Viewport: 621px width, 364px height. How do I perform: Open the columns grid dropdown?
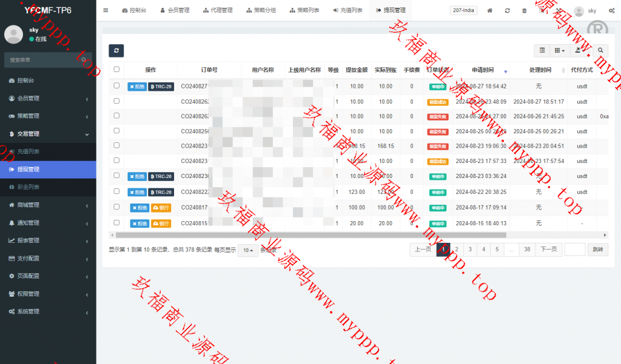coord(560,51)
